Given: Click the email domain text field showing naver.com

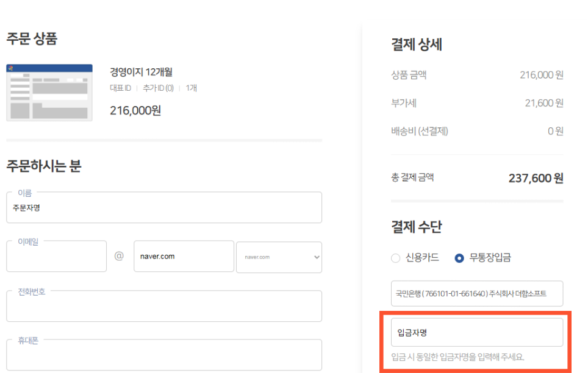Looking at the screenshot, I should tap(184, 257).
